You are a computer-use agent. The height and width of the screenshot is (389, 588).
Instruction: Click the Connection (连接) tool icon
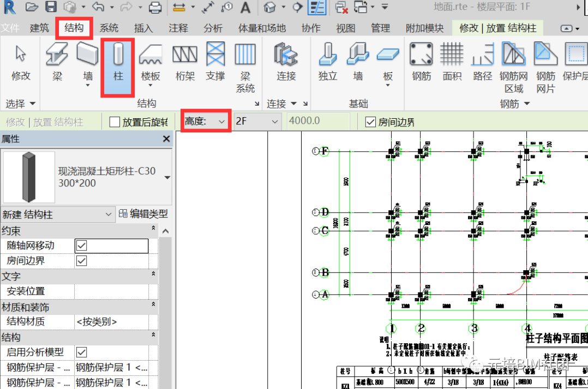point(286,62)
